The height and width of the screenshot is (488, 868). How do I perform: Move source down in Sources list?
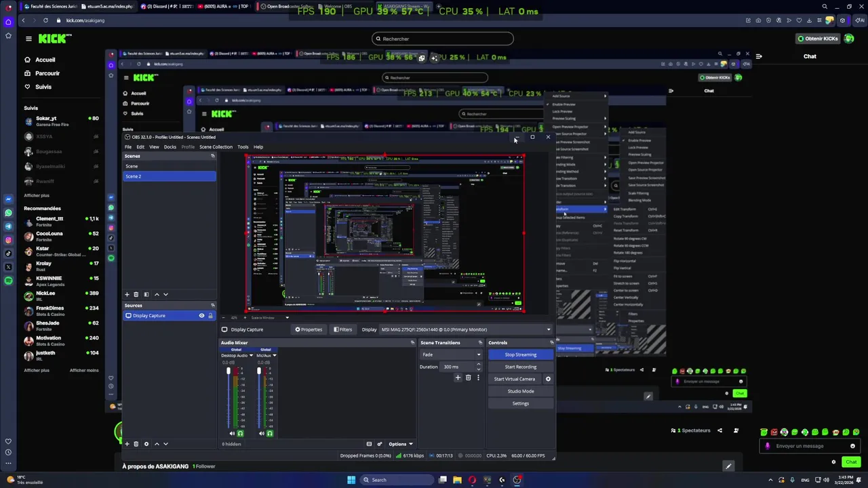pyautogui.click(x=165, y=444)
